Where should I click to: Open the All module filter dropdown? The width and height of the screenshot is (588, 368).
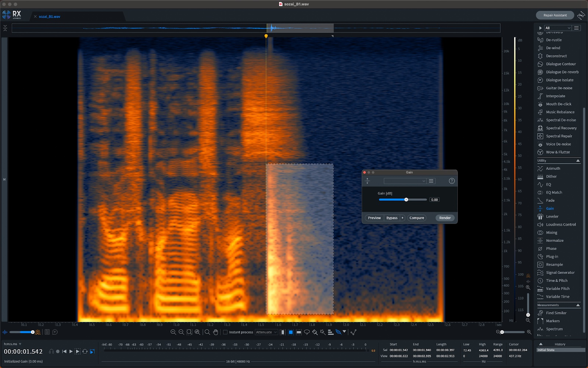click(x=557, y=28)
